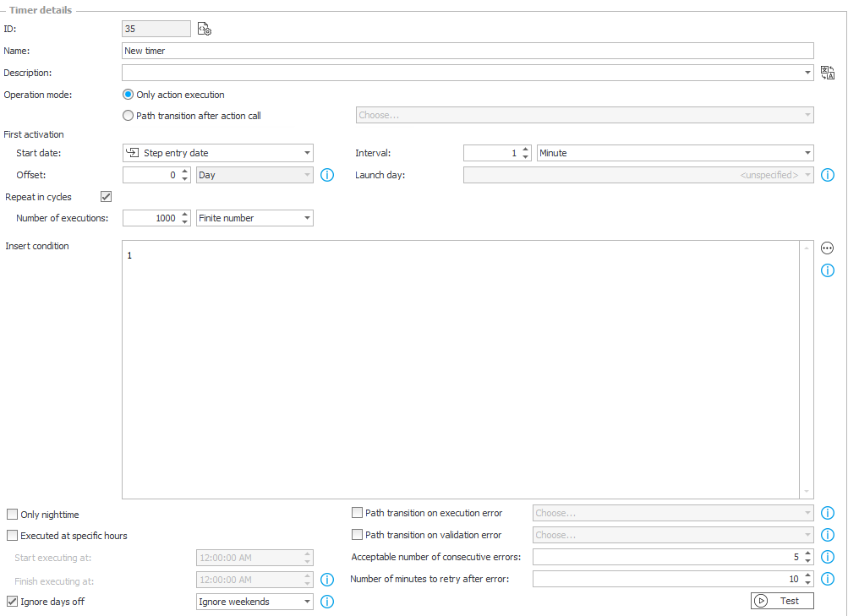
Task: Click info icon for Number of minutes to retry
Action: 828,579
